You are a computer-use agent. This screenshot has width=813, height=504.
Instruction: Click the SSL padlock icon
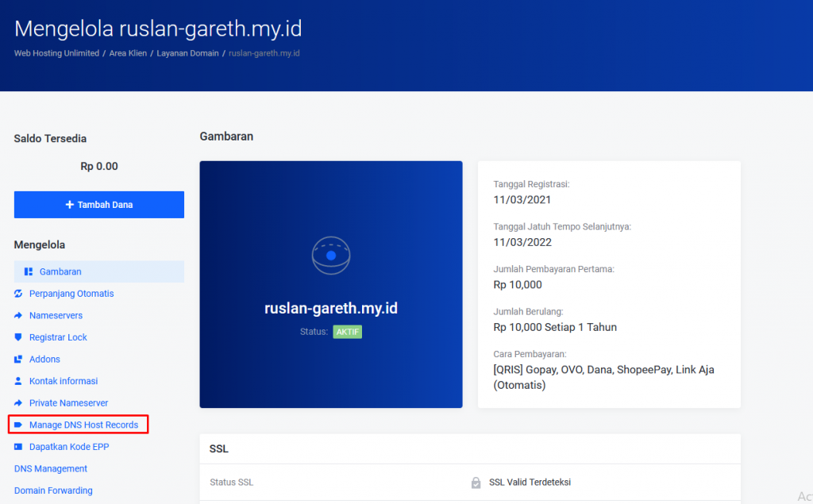pyautogui.click(x=476, y=481)
